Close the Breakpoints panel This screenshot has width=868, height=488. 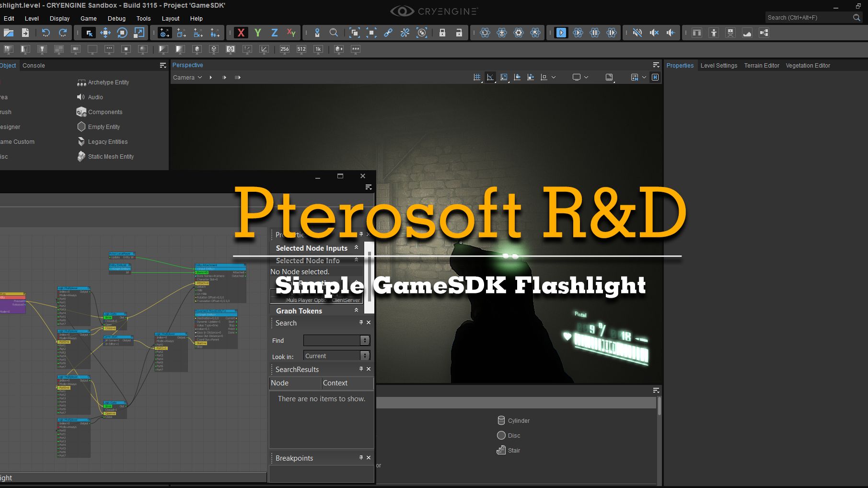click(369, 458)
